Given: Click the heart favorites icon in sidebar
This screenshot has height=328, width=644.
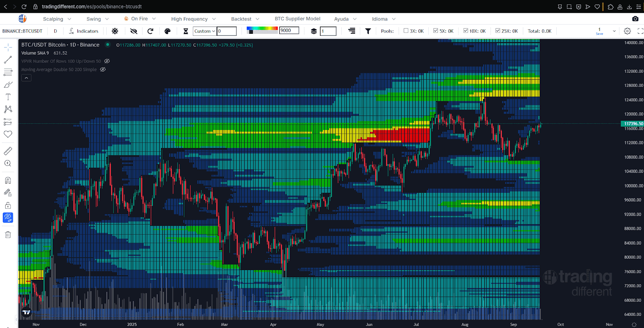Looking at the screenshot, I should tap(8, 134).
